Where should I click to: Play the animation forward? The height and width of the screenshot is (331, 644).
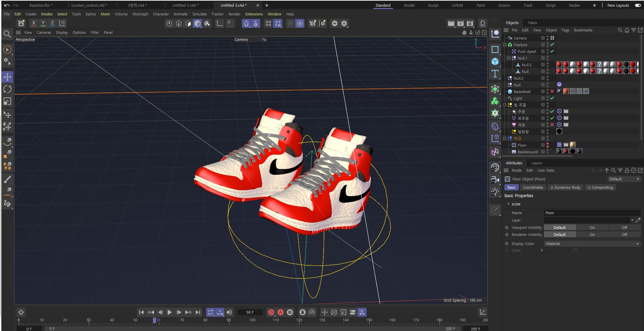pyautogui.click(x=170, y=312)
